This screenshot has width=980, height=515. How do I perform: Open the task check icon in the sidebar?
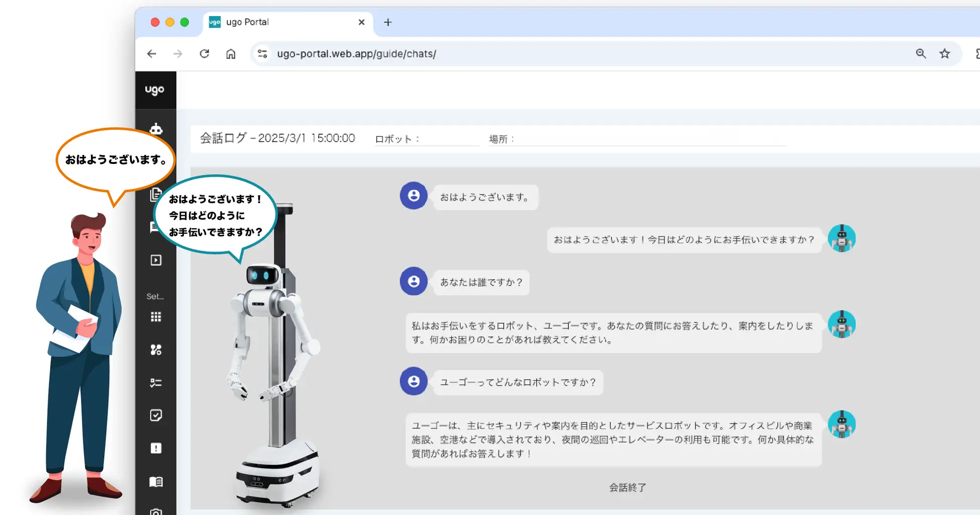pyautogui.click(x=156, y=415)
